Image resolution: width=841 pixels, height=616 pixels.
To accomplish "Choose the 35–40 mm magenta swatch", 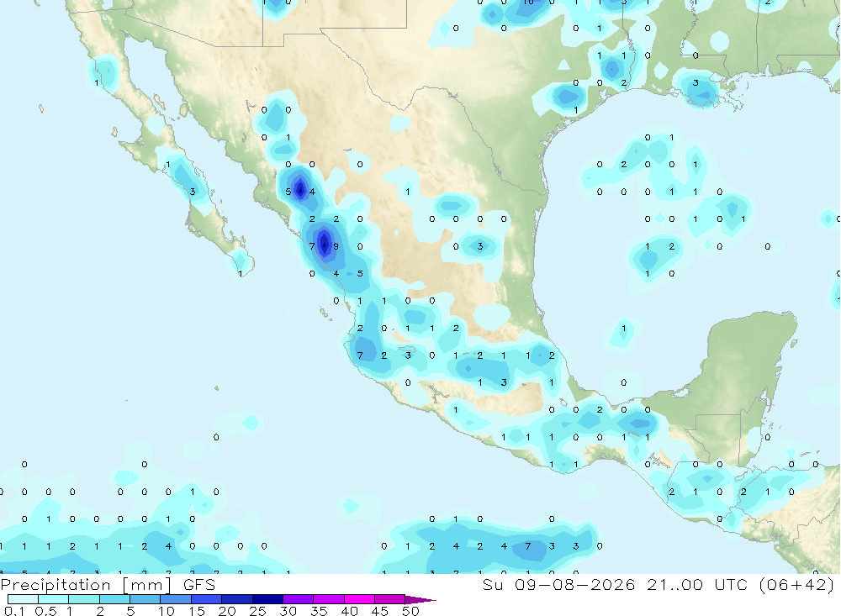I will (329, 599).
